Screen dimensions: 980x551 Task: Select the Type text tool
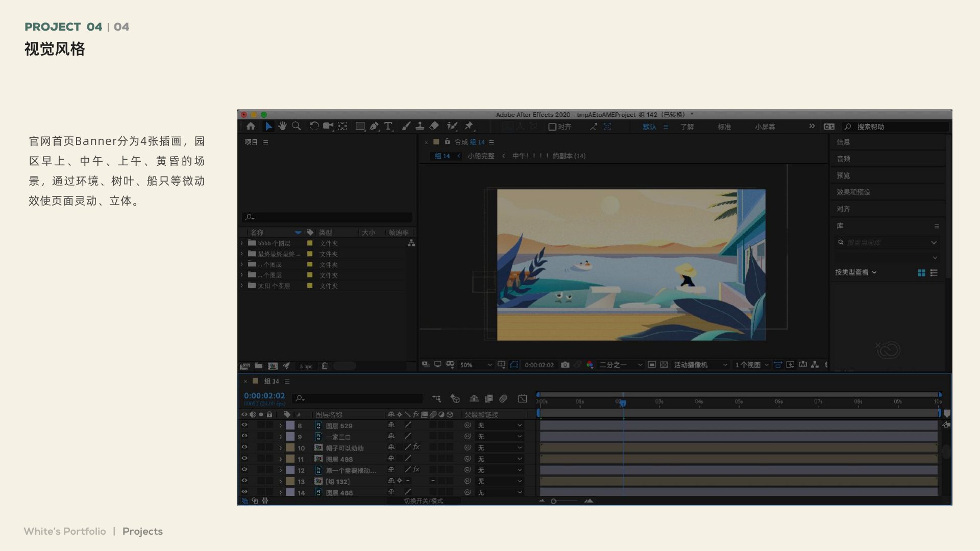[x=388, y=126]
